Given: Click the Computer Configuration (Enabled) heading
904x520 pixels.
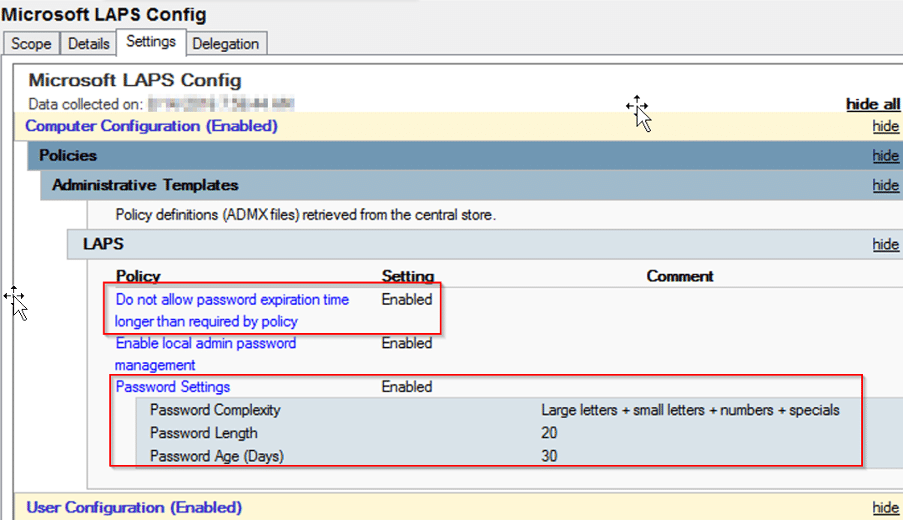Looking at the screenshot, I should (151, 126).
